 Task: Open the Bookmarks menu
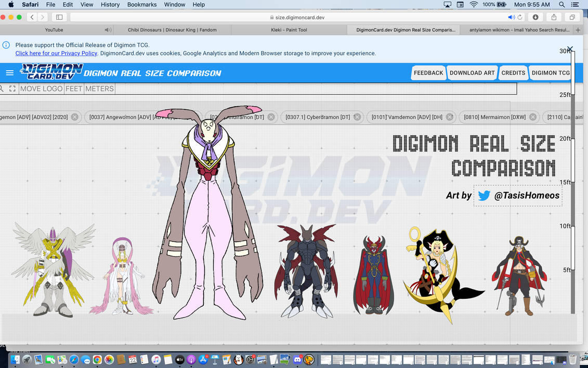[142, 5]
